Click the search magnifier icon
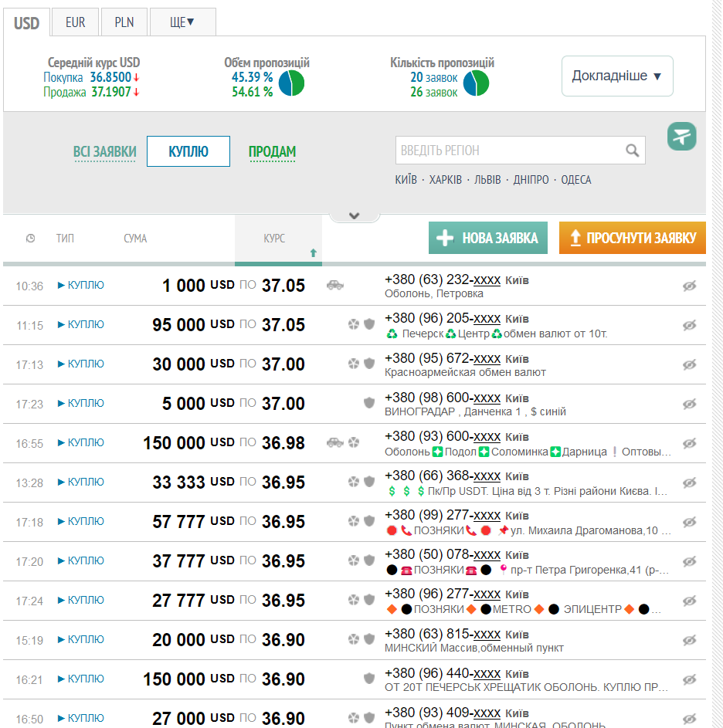The height and width of the screenshot is (728, 723). coord(632,151)
